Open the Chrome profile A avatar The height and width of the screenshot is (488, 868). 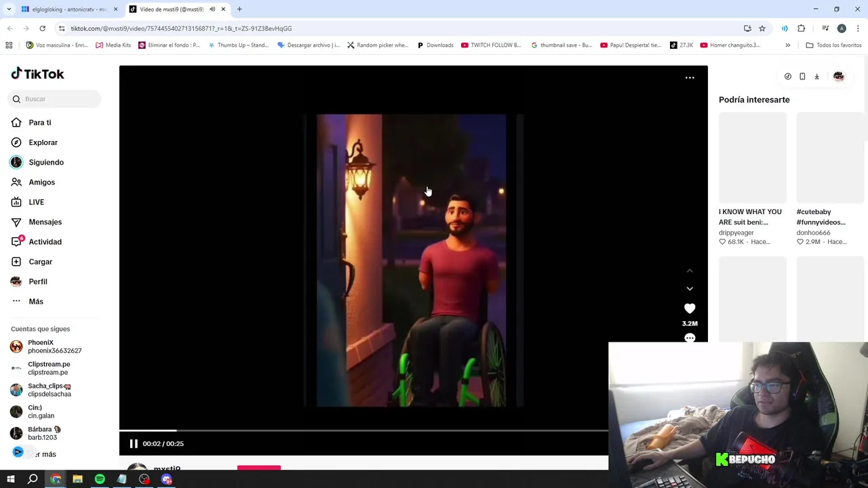pyautogui.click(x=842, y=28)
